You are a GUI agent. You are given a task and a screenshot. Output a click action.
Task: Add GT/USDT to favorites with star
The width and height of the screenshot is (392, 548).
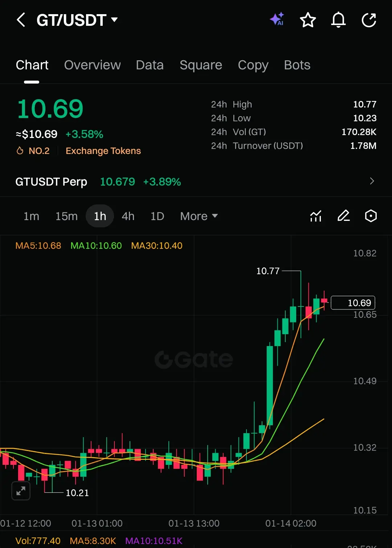(308, 20)
